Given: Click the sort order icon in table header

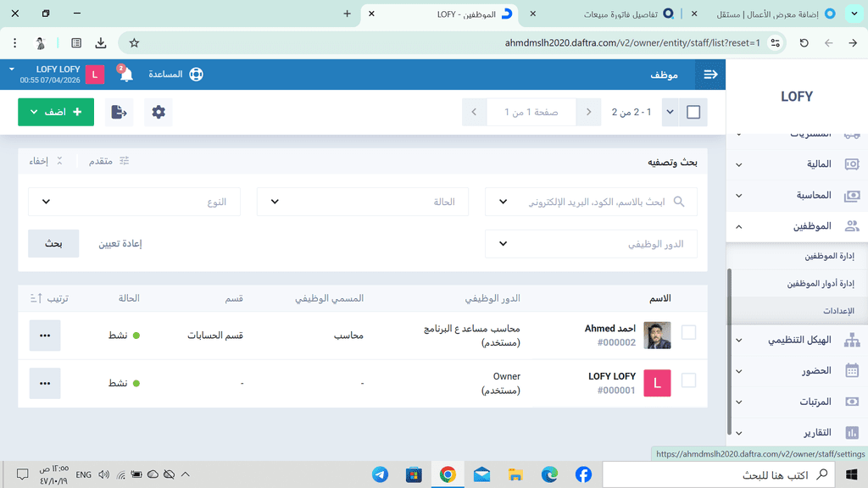Looking at the screenshot, I should point(36,298).
